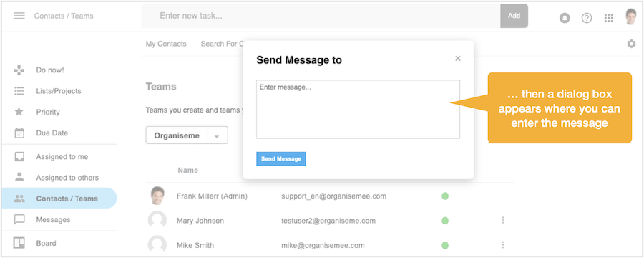The width and height of the screenshot is (644, 258).
Task: Click mike@organisemee.com email
Action: (323, 246)
